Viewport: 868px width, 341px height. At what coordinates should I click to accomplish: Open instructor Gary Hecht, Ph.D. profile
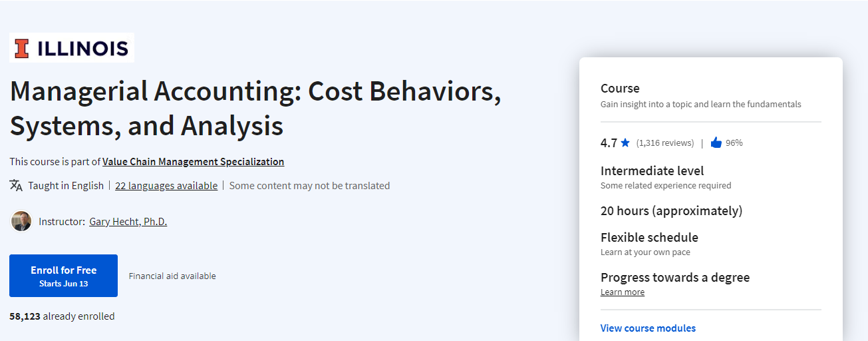(128, 221)
